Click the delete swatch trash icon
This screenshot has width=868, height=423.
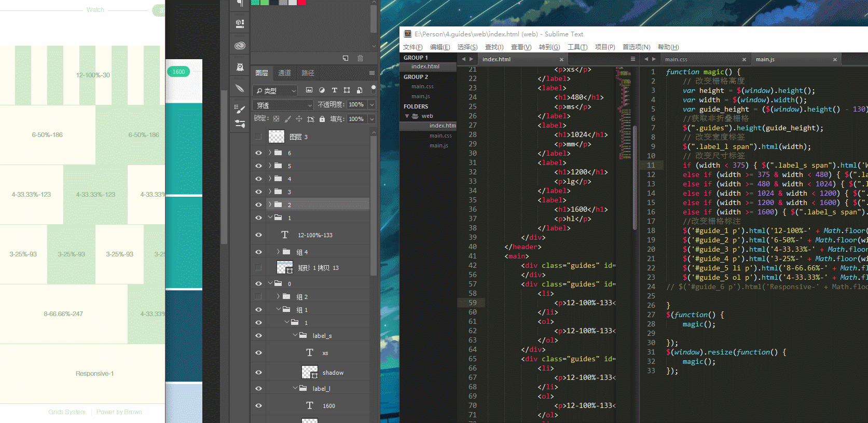coord(360,58)
